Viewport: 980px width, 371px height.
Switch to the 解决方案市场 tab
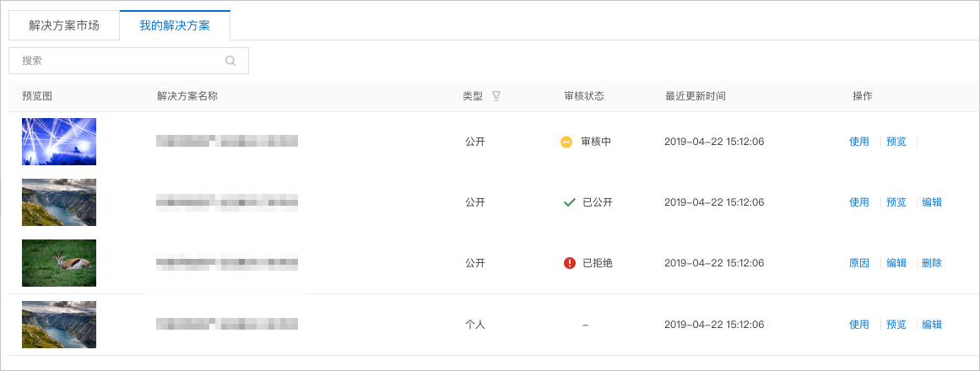[x=64, y=26]
